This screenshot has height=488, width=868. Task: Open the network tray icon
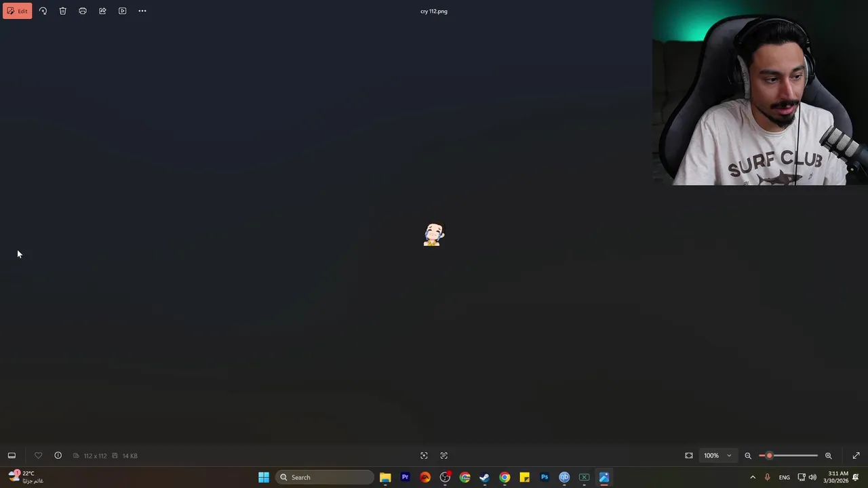click(802, 477)
